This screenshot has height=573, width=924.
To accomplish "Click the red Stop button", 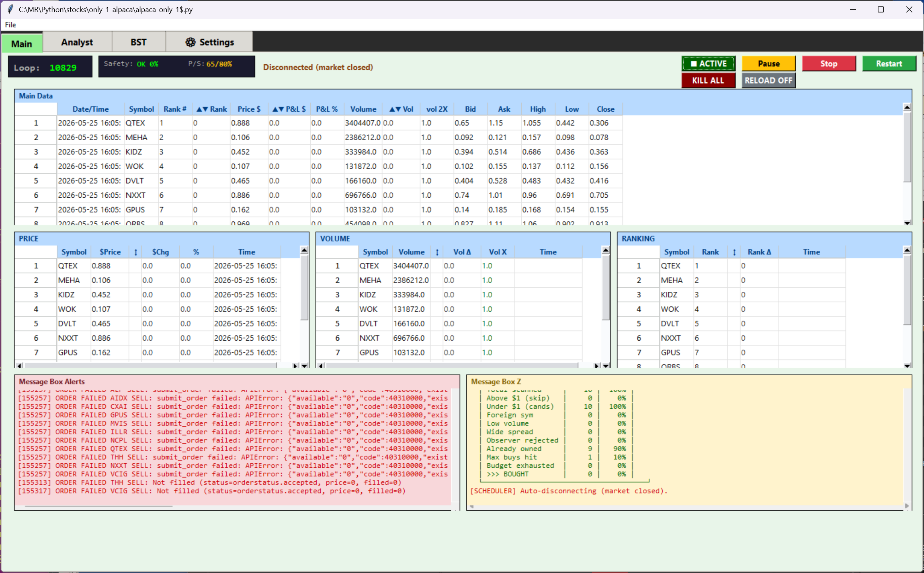I will tap(829, 63).
